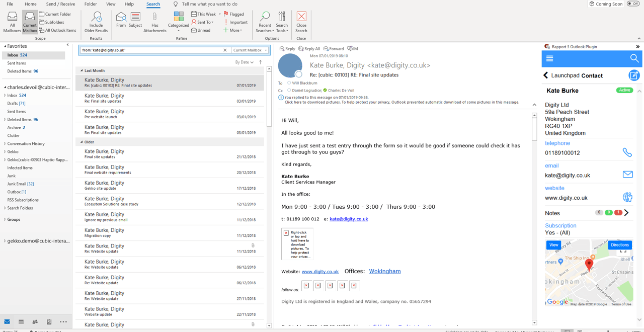Start an IM from the reading pane
Viewport: 644px width, 332px height.
click(x=353, y=49)
